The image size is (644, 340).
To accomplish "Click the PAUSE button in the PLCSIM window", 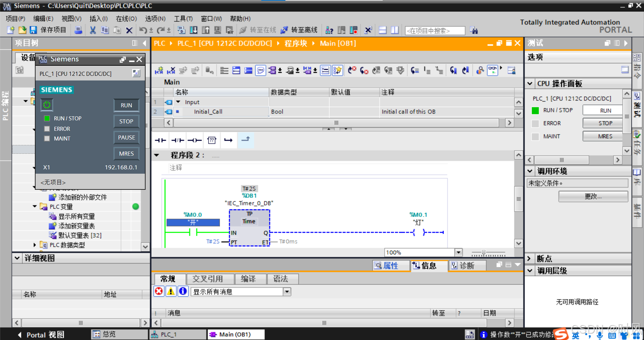I will pyautogui.click(x=126, y=137).
